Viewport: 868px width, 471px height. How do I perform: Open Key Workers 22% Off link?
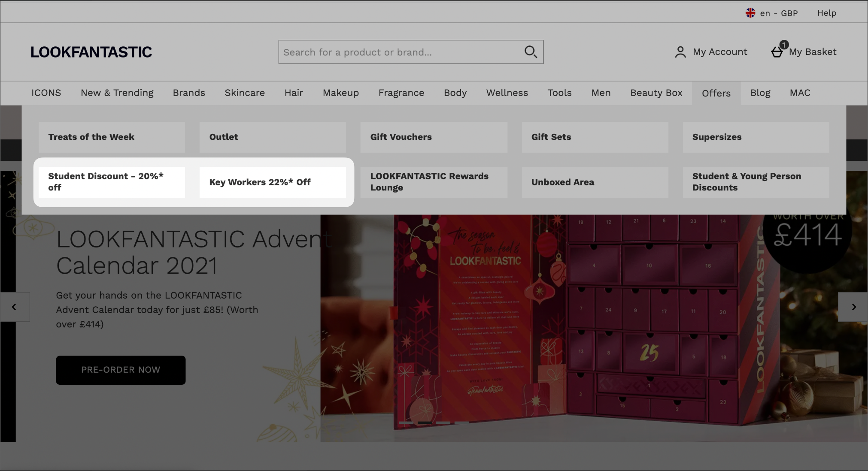(272, 182)
